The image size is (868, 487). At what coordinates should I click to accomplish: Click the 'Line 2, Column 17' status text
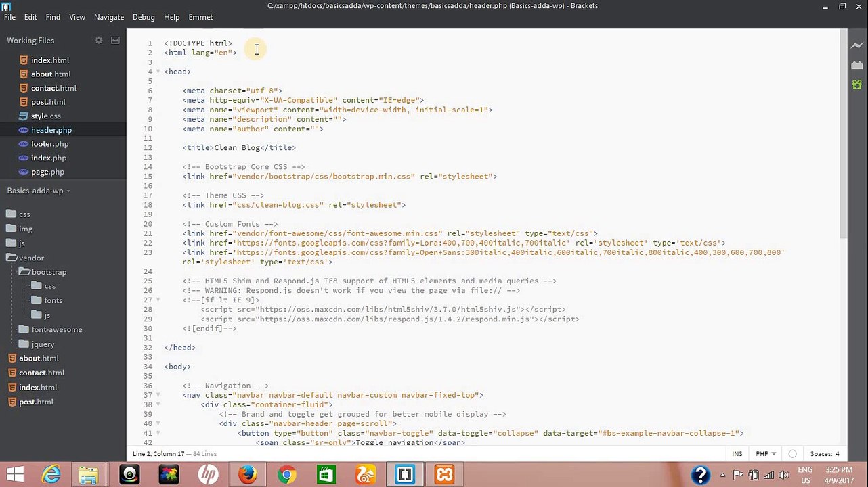tap(158, 454)
